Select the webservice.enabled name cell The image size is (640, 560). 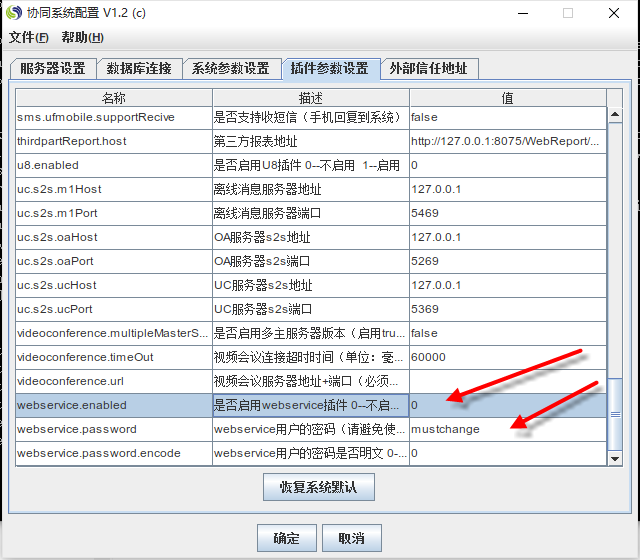tap(114, 405)
